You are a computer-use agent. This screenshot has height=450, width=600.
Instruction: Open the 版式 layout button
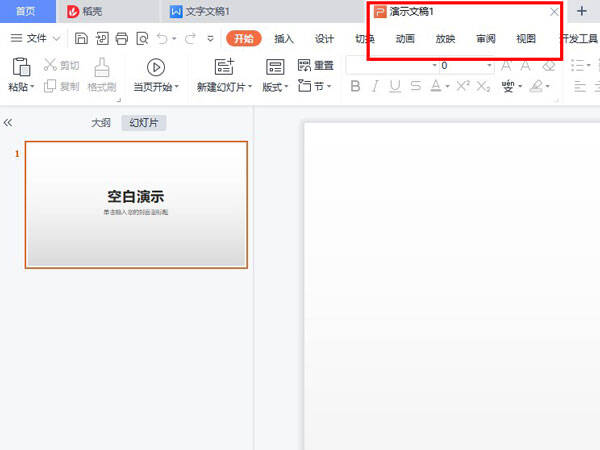click(275, 75)
